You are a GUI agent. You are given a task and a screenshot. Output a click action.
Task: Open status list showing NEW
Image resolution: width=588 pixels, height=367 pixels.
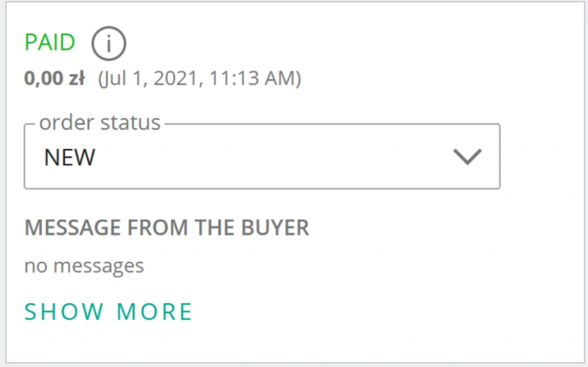click(x=261, y=157)
